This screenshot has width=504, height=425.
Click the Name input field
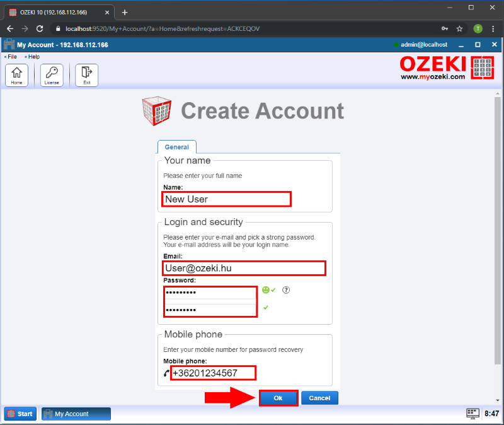[x=226, y=199]
